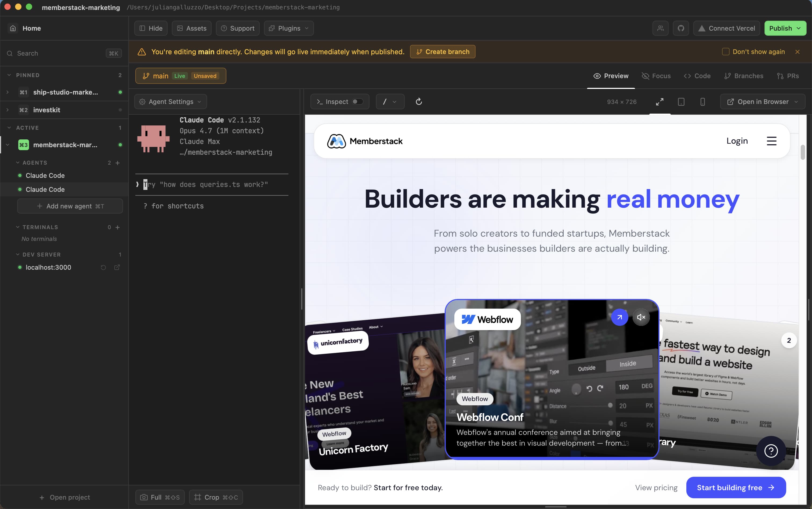The image size is (812, 509).
Task: Click the Claude Code prompt input
Action: [212, 185]
